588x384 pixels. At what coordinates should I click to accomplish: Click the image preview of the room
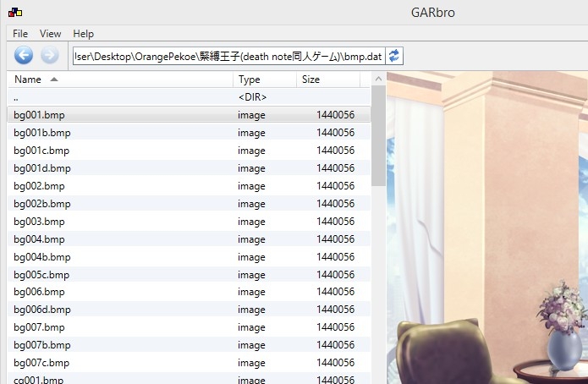(x=487, y=228)
